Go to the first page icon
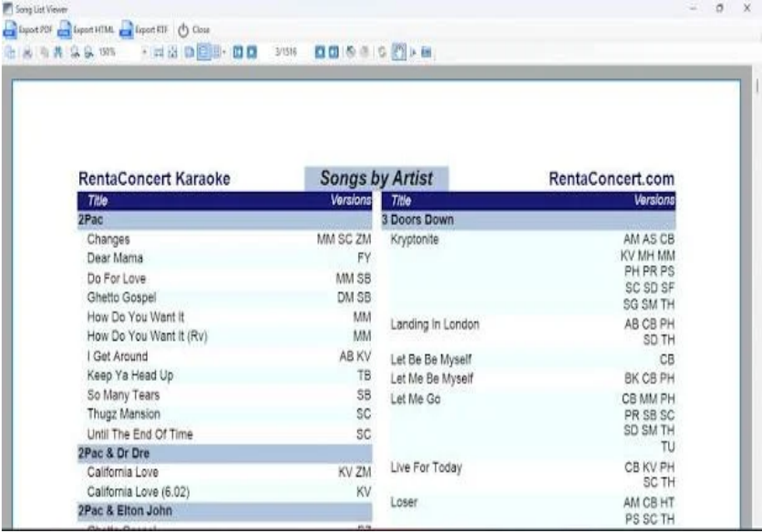762x532 pixels. [238, 52]
